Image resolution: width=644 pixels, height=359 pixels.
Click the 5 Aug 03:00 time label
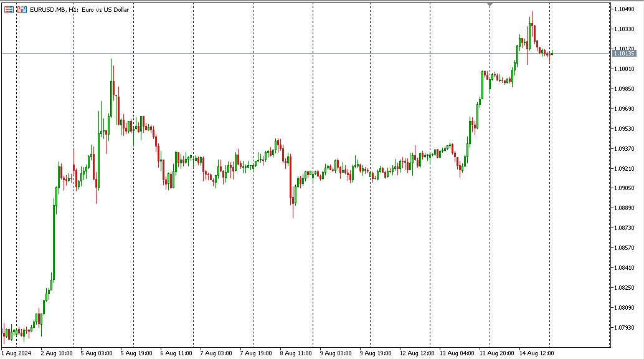click(x=97, y=353)
